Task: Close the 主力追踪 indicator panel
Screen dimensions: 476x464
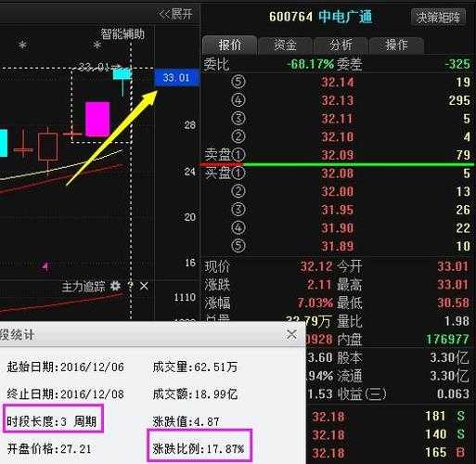Action: [144, 286]
